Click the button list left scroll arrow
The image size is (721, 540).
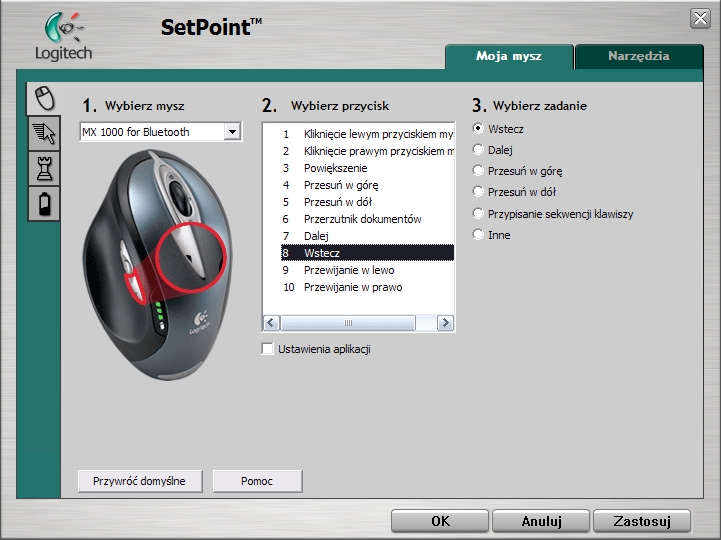[x=271, y=323]
